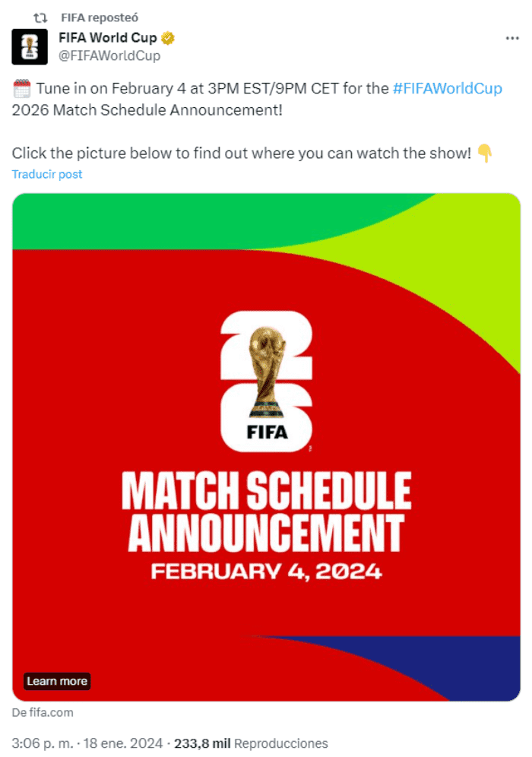The height and width of the screenshot is (757, 532).
Task: Click the calendar emoji at the post start
Action: 21,88
